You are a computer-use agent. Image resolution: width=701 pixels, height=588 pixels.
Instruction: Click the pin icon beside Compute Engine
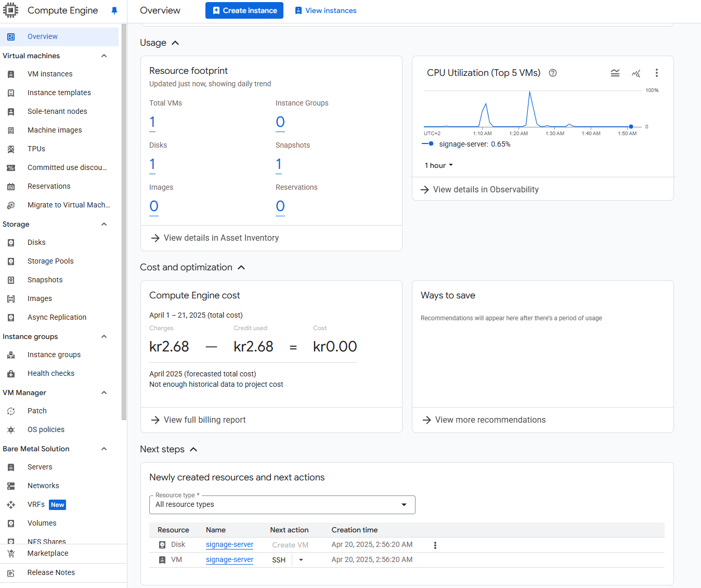tap(114, 10)
